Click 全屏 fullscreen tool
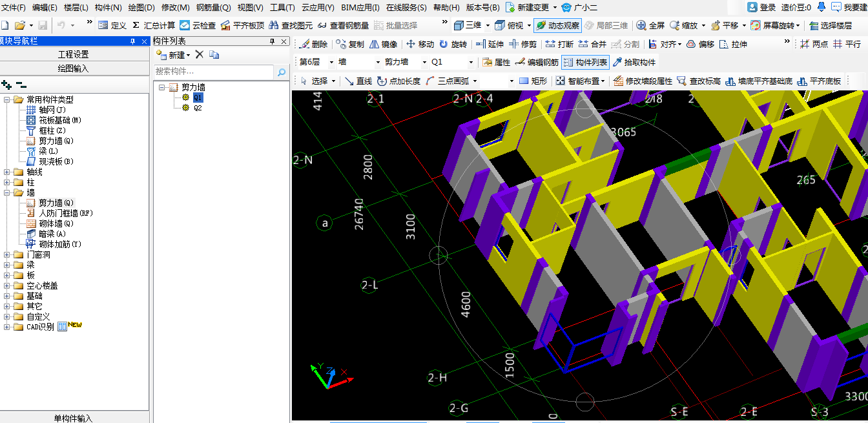 pyautogui.click(x=650, y=25)
